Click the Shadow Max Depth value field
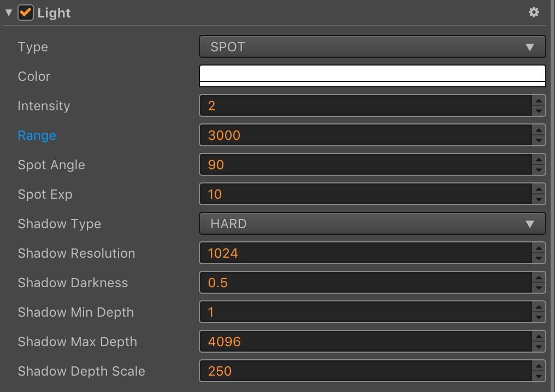Image resolution: width=555 pixels, height=392 pixels. pyautogui.click(x=365, y=341)
